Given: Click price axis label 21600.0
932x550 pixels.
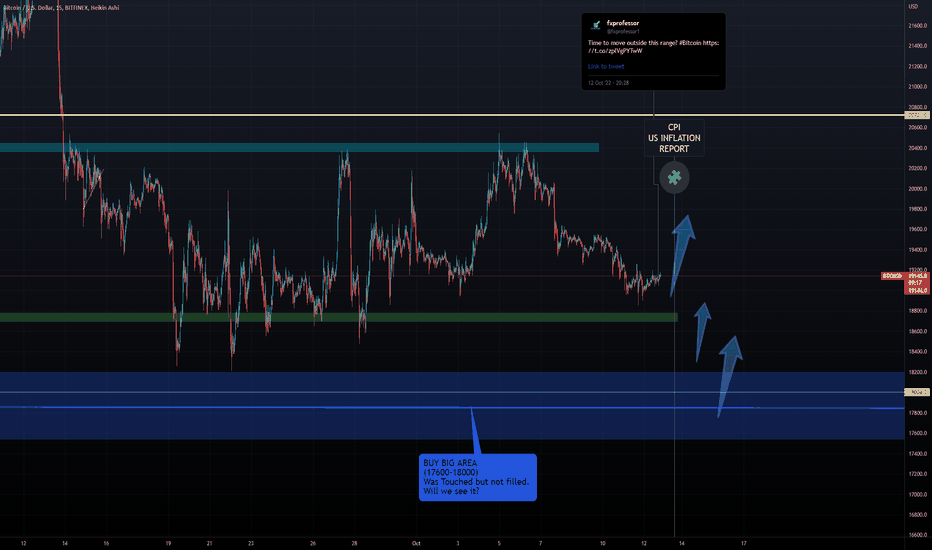Looking at the screenshot, I should pyautogui.click(x=917, y=26).
